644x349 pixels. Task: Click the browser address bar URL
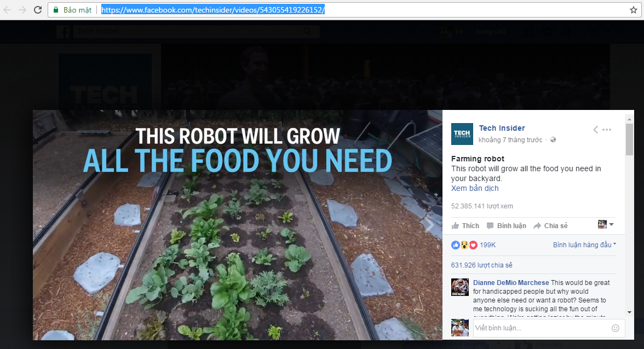213,10
